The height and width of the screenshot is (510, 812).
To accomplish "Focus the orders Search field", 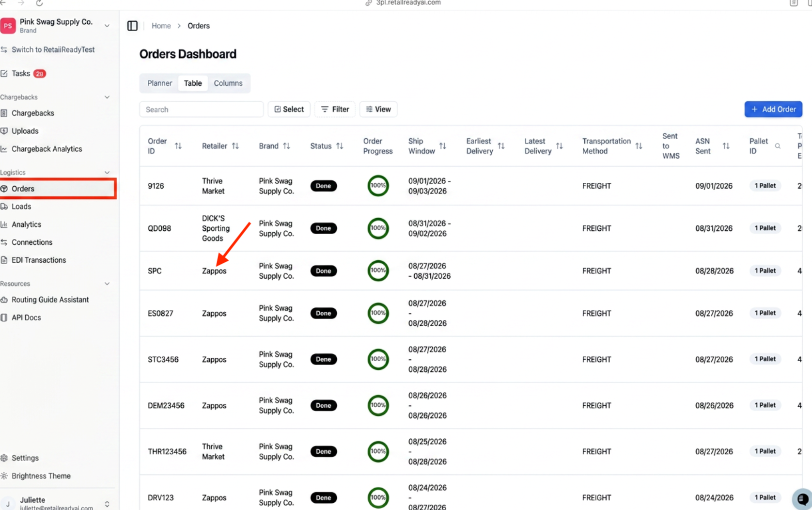I will (x=202, y=110).
